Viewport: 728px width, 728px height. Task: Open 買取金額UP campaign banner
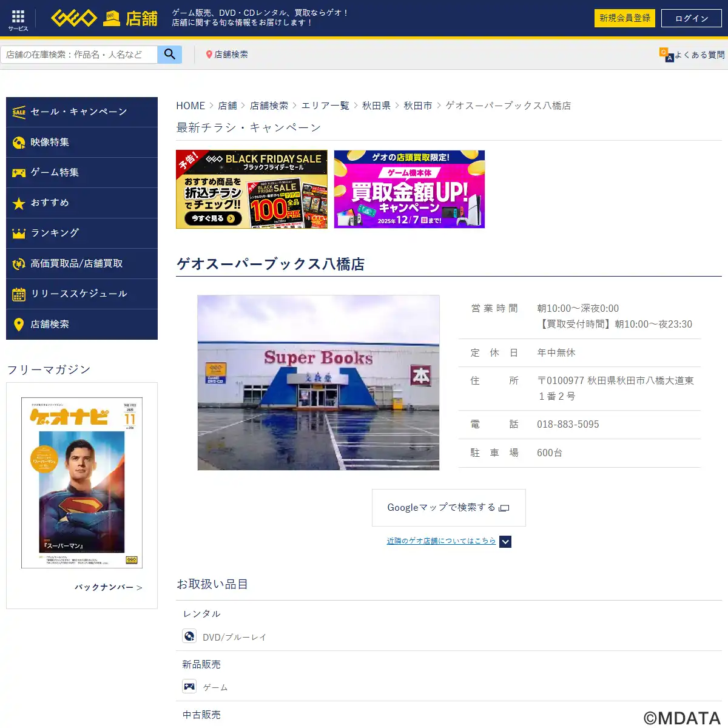pos(409,189)
